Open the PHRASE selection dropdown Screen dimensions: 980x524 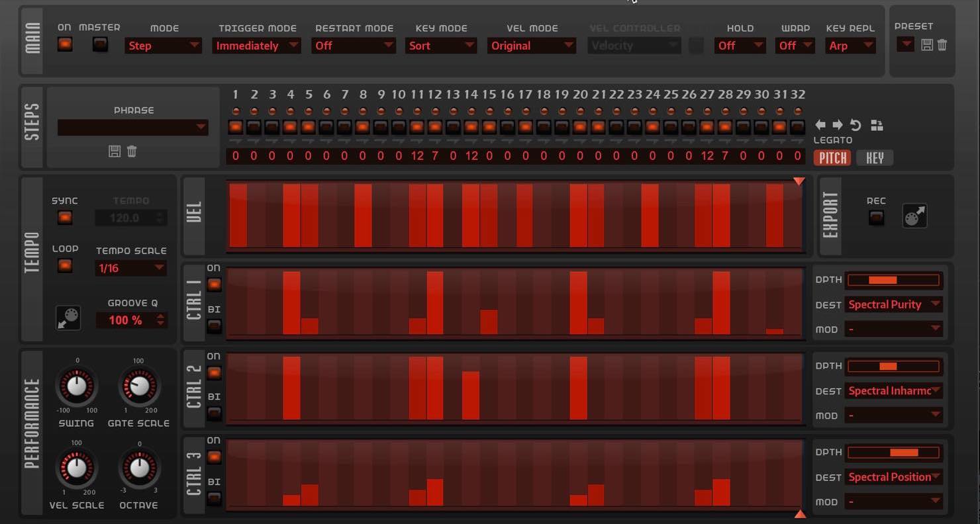(133, 128)
